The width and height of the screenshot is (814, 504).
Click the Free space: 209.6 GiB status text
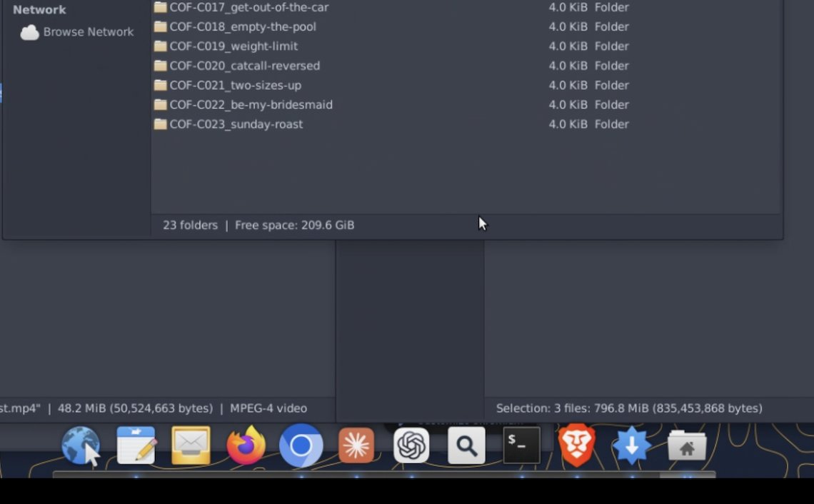294,226
